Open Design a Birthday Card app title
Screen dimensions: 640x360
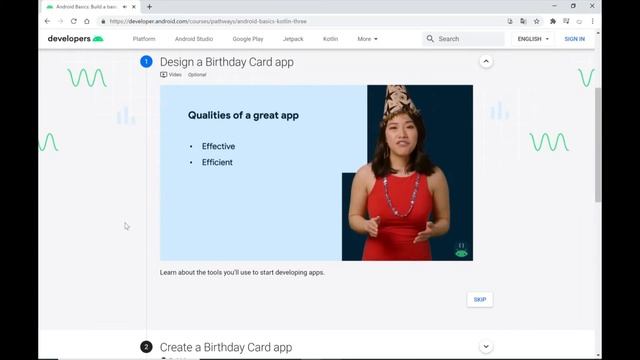click(x=227, y=62)
